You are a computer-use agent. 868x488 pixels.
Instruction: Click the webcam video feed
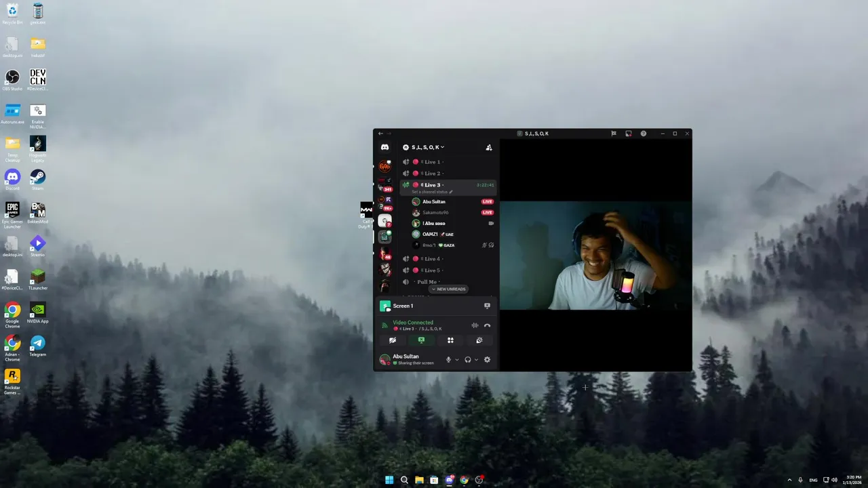(x=595, y=256)
